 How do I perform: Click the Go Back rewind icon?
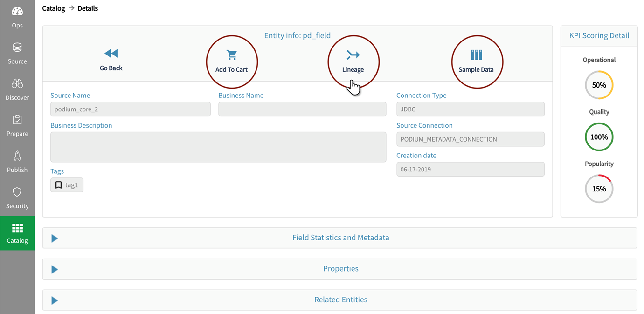tap(111, 54)
